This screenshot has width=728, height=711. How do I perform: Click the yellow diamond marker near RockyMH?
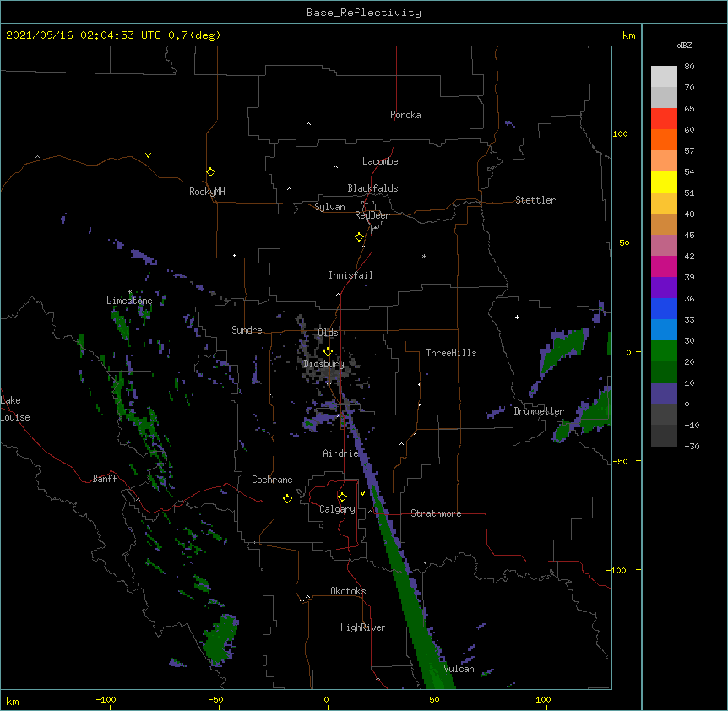210,172
